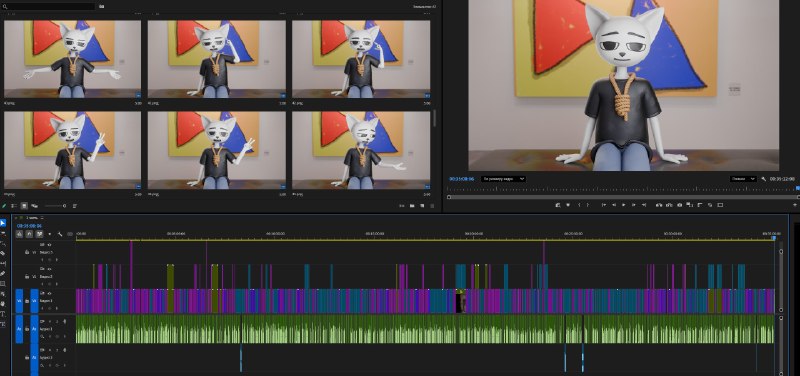Image resolution: width=800 pixels, height=376 pixels.
Task: Create new bin in project panel
Action: [412, 206]
